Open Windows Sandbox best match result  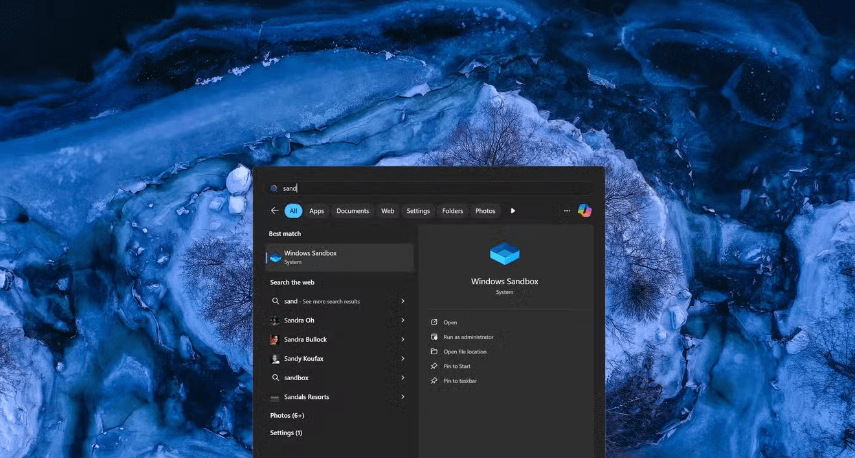pyautogui.click(x=340, y=257)
